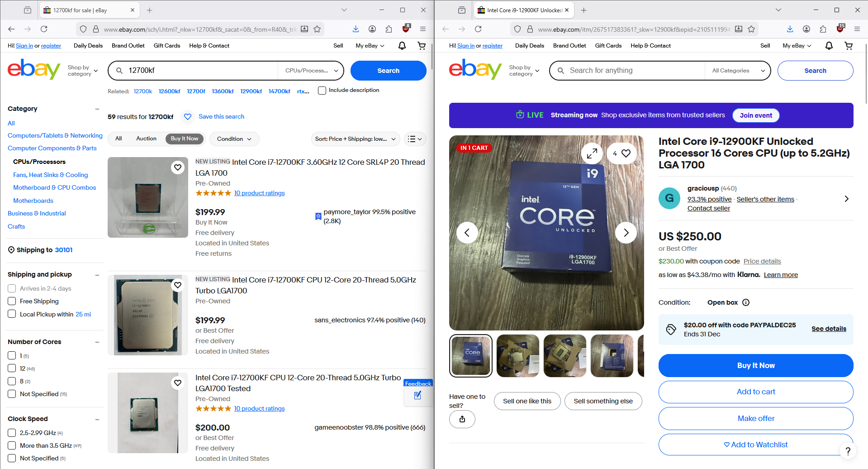Open extensions in right browser toolbar
Image resolution: width=868 pixels, height=469 pixels.
[823, 29]
